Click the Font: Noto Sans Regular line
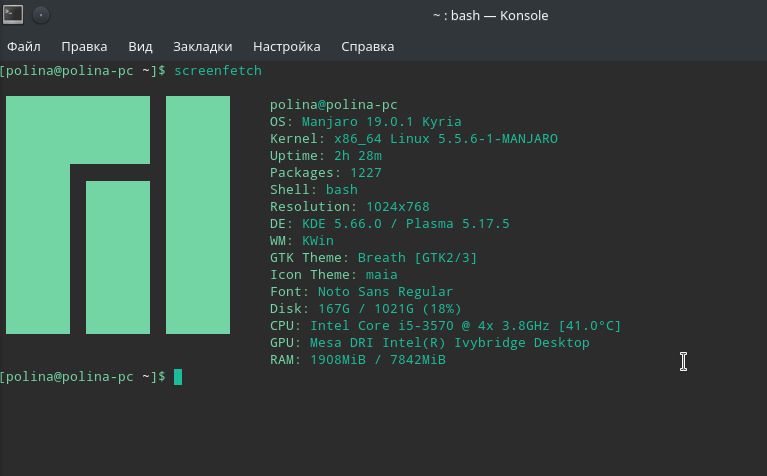 [361, 292]
